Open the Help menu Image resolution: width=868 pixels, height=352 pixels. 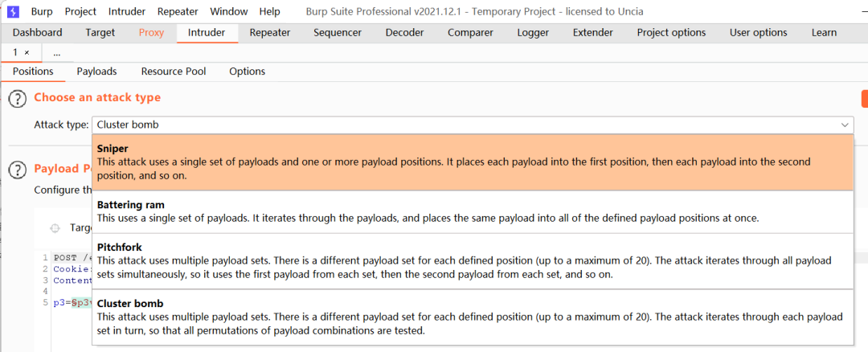(269, 11)
